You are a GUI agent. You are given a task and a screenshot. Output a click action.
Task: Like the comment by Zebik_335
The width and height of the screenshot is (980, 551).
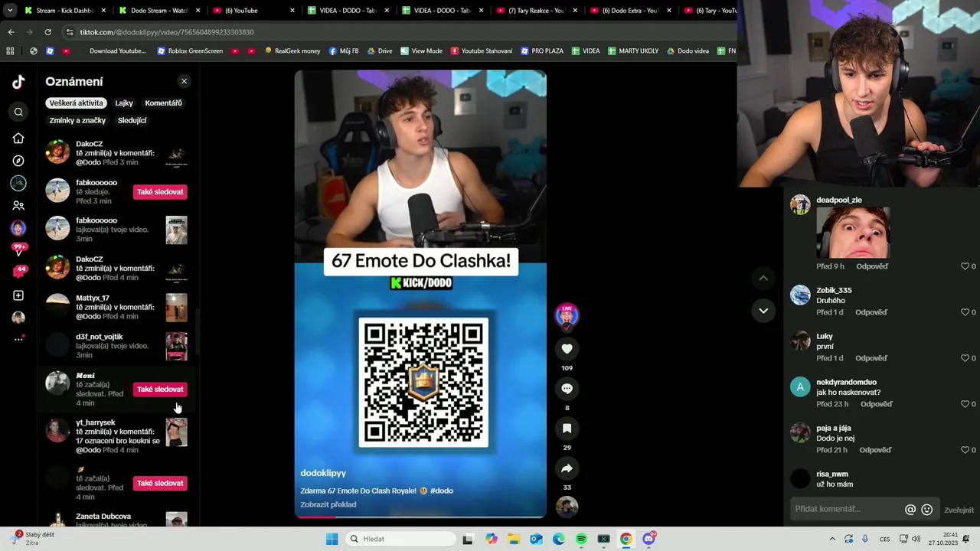[x=965, y=312]
